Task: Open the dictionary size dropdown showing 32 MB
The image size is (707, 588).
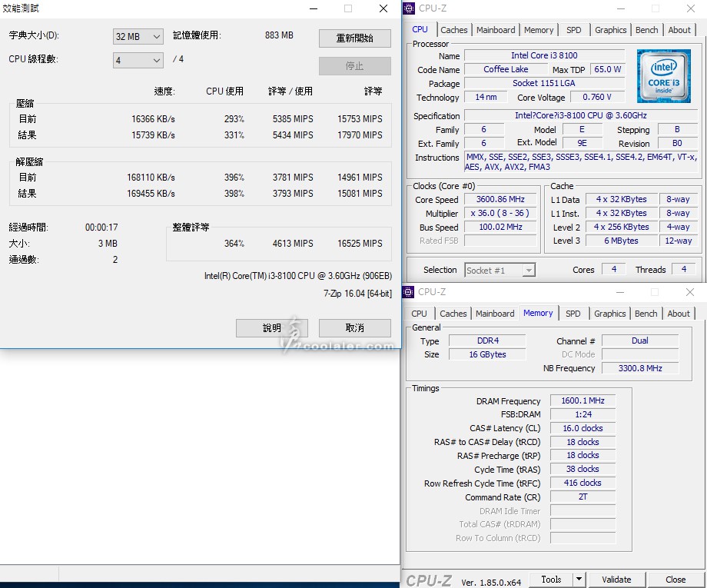Action: pyautogui.click(x=138, y=37)
